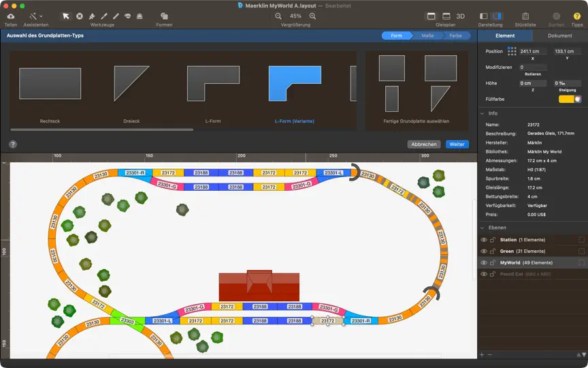This screenshot has width=588, height=368.
Task: Open the yellow Füllfarbe color swatch
Action: click(x=566, y=99)
